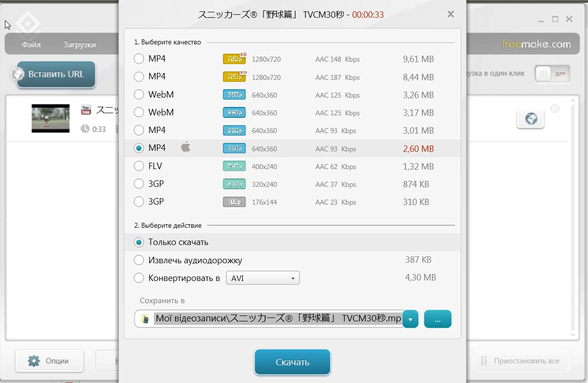Choose 'Извлечь аудиодорожку' action
The width and height of the screenshot is (588, 383).
click(139, 260)
